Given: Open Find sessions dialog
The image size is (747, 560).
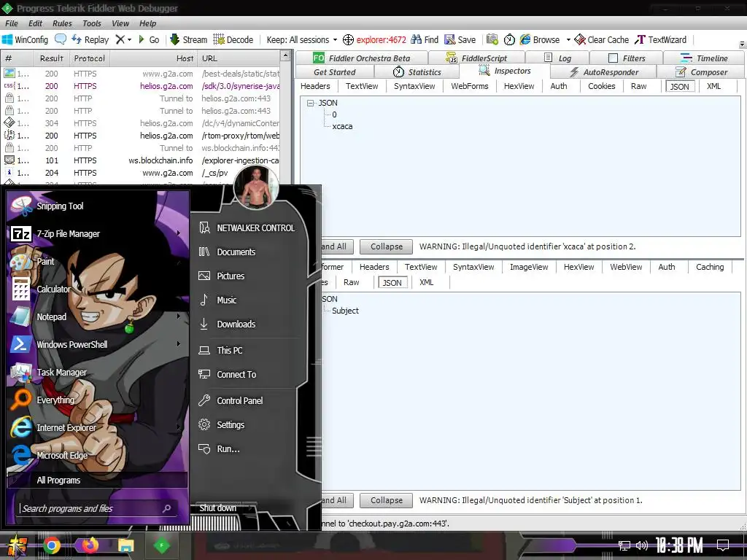Looking at the screenshot, I should pos(425,39).
